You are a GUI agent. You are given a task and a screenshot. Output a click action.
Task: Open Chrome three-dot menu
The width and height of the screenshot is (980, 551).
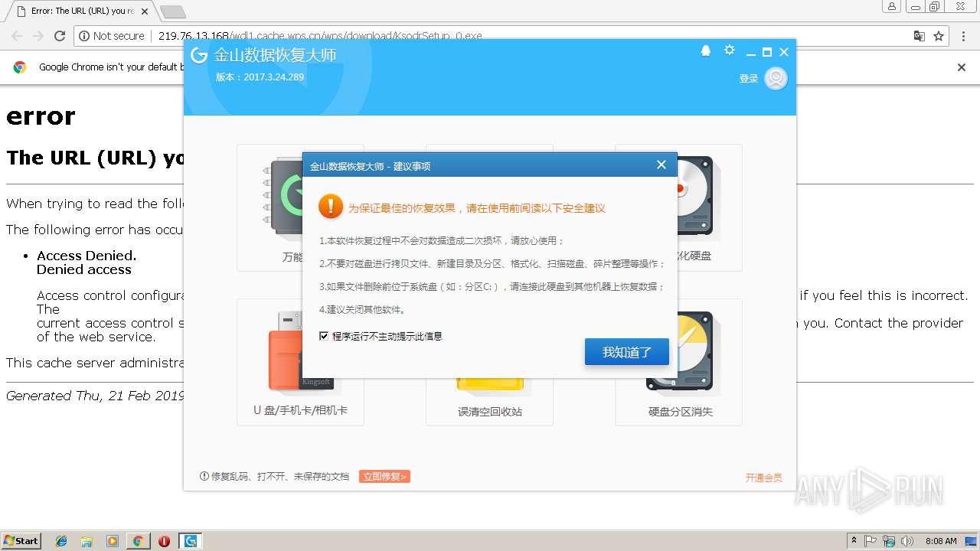[x=964, y=36]
